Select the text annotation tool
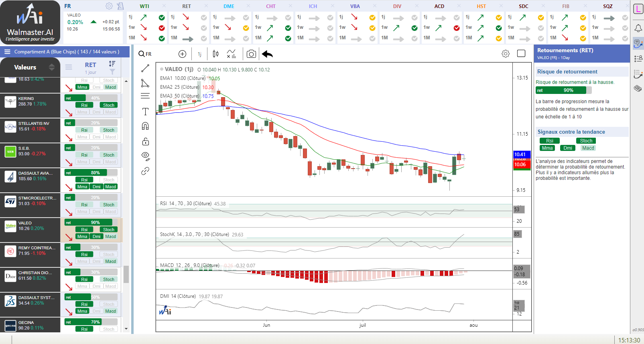 (x=145, y=112)
